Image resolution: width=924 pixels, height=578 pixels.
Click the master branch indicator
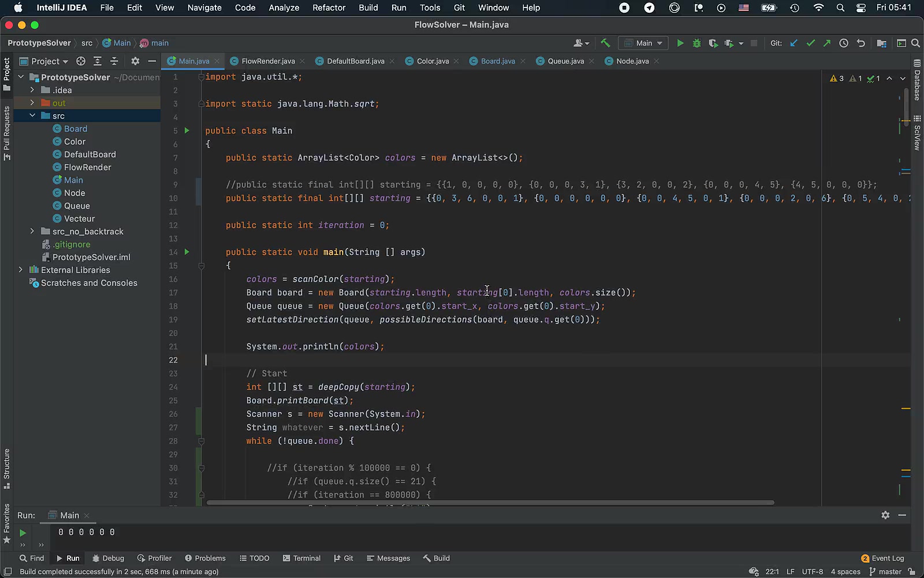[x=885, y=572]
